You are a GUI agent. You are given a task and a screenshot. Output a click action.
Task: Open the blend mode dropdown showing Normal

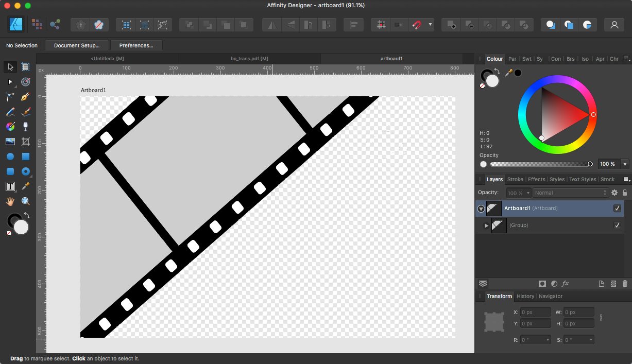pos(570,193)
